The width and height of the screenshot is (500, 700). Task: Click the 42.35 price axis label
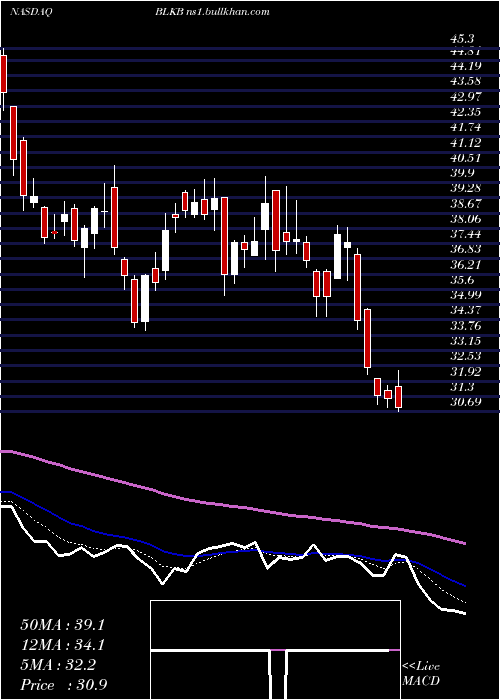(466, 112)
